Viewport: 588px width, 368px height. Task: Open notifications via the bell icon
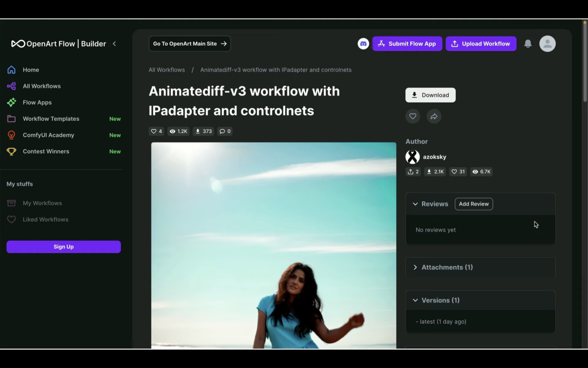click(528, 44)
